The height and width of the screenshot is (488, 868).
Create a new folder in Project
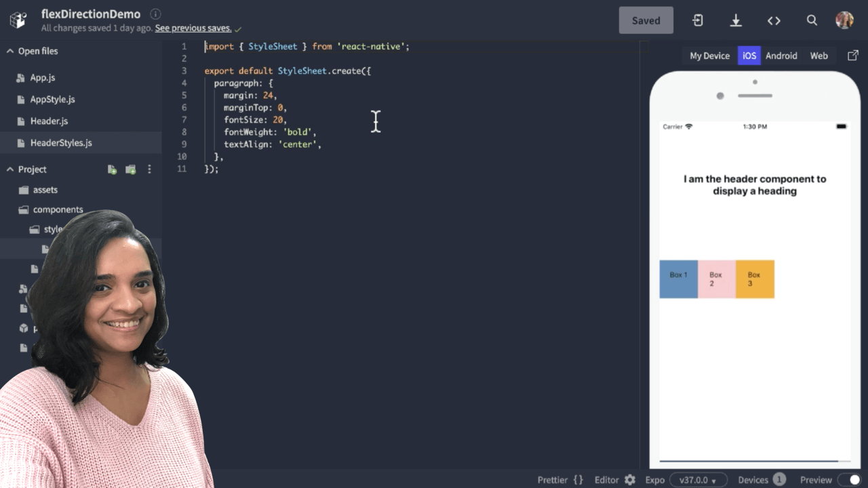coord(130,169)
